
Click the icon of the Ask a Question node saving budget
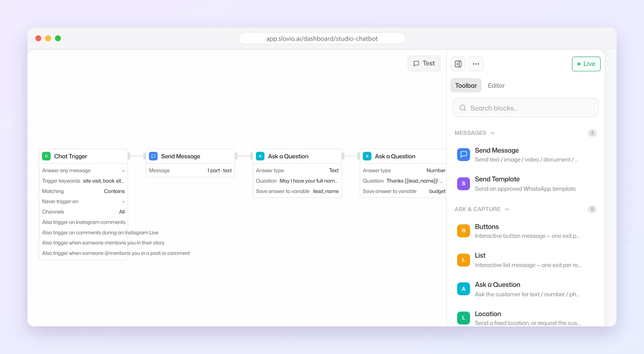(367, 156)
